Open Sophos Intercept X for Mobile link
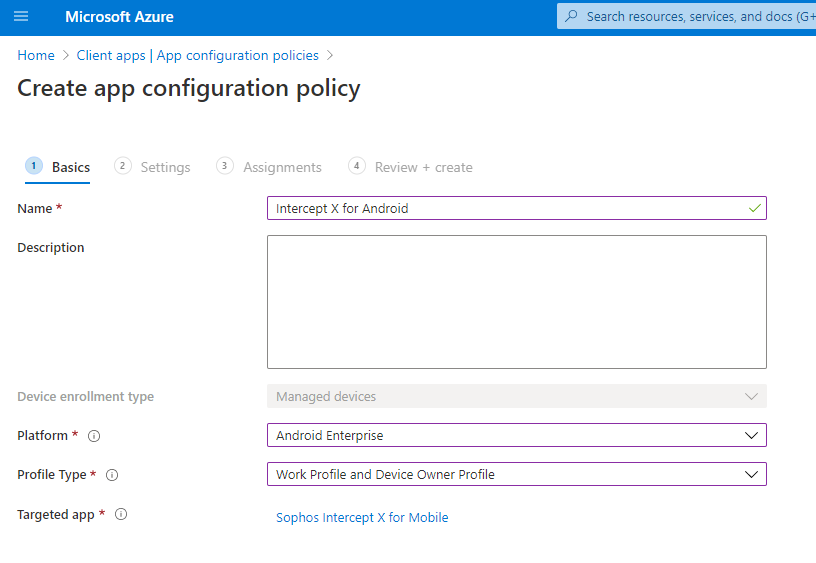The image size is (816, 563). click(362, 518)
